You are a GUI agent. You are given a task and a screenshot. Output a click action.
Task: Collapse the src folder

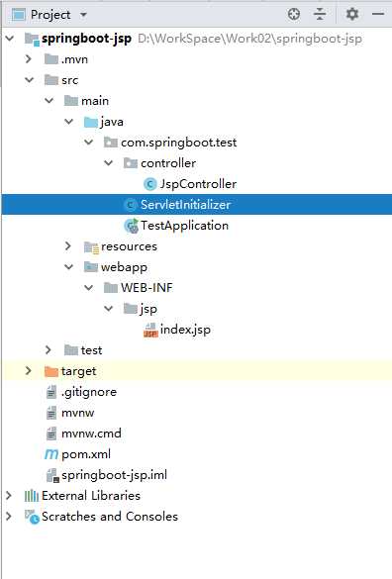tap(29, 80)
